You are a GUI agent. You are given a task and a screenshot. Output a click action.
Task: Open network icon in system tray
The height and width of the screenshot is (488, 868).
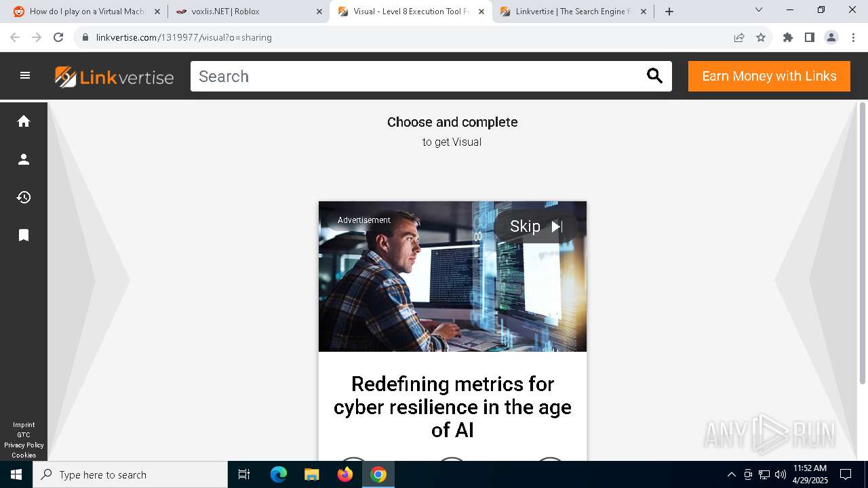764,474
